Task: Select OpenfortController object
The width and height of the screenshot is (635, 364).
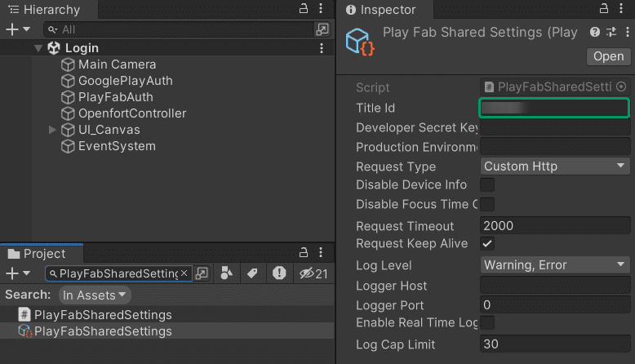Action: click(x=132, y=113)
